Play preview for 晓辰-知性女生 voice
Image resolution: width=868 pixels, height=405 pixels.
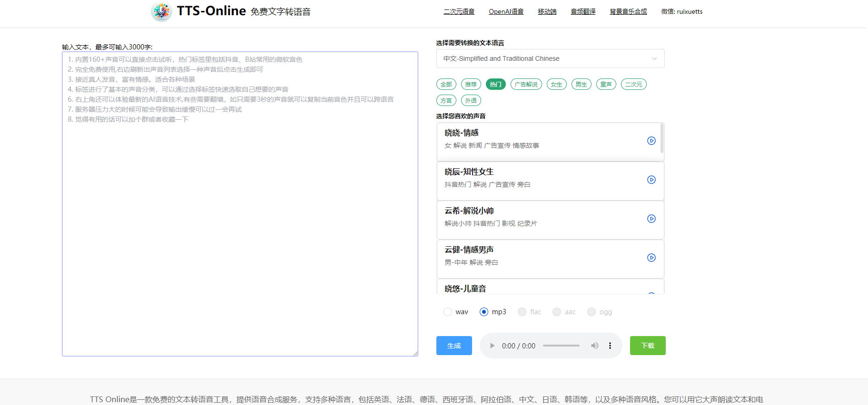(x=651, y=180)
